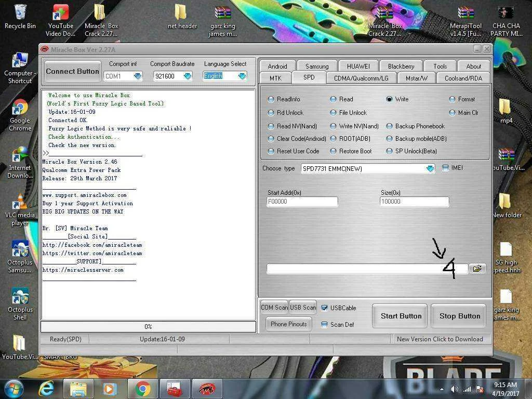
Task: Open the Comport inf COM1 dropdown
Action: coord(138,76)
